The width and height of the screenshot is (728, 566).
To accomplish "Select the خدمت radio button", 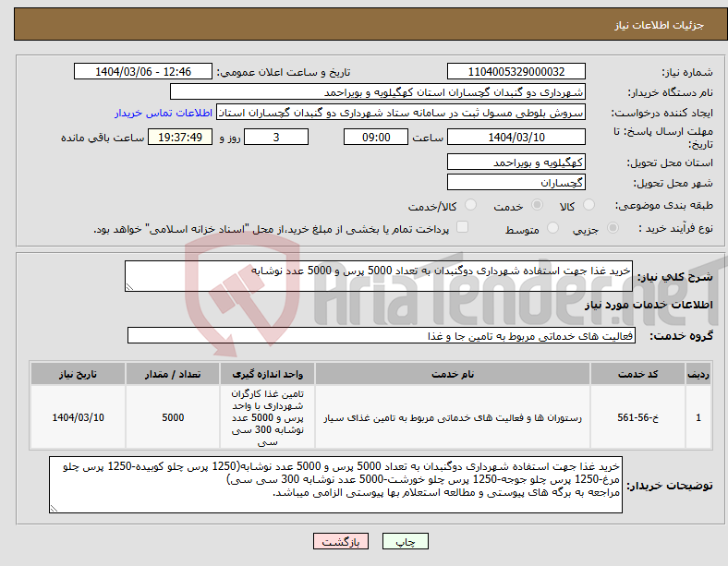I will [x=537, y=205].
